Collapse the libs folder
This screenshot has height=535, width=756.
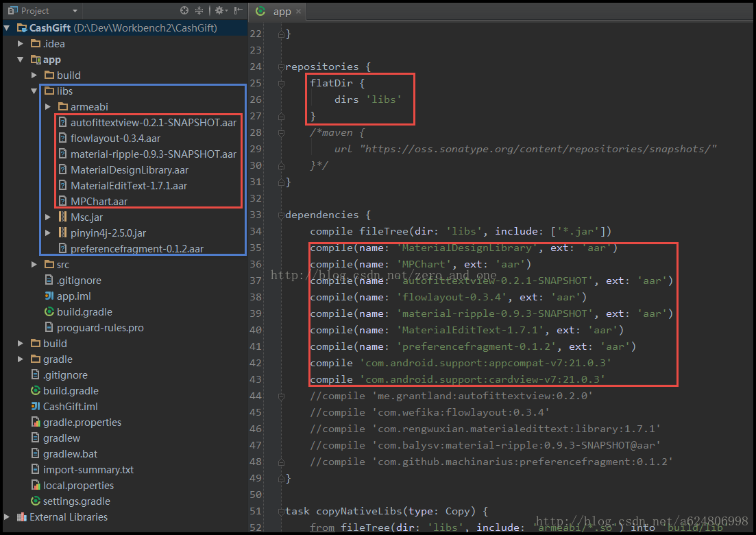(34, 91)
